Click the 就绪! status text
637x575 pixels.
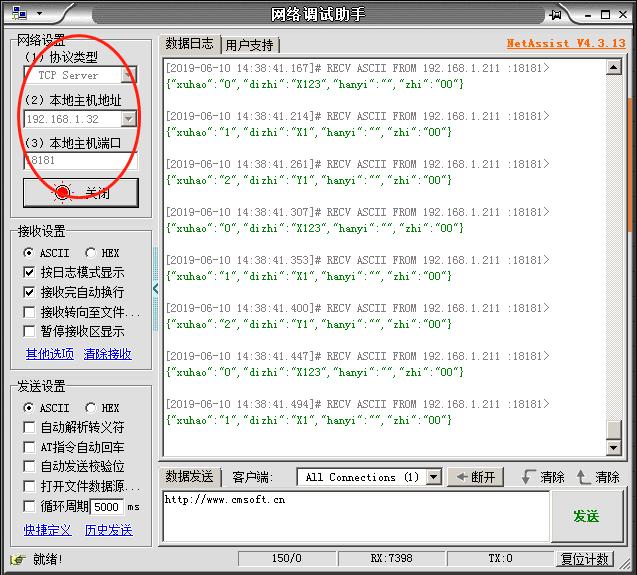tap(48, 560)
